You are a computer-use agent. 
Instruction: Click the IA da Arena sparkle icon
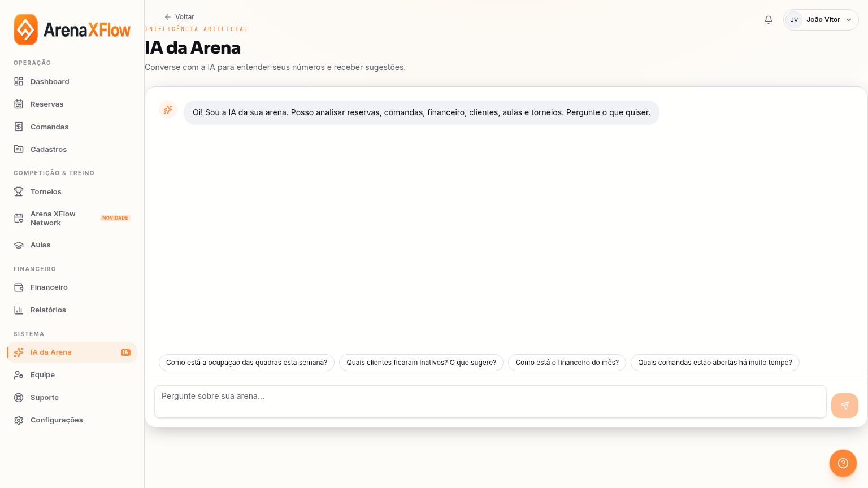tap(19, 352)
